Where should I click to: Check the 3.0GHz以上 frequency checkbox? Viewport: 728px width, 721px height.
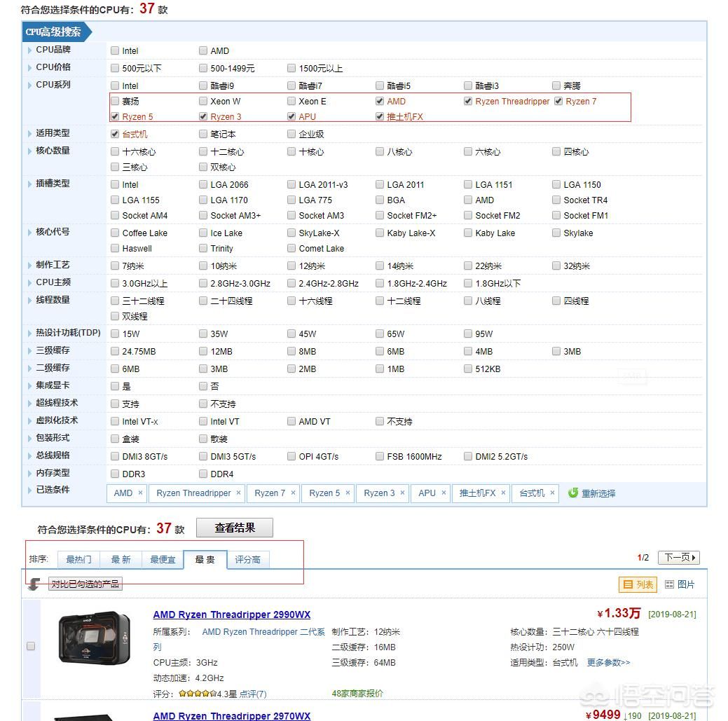pyautogui.click(x=115, y=283)
